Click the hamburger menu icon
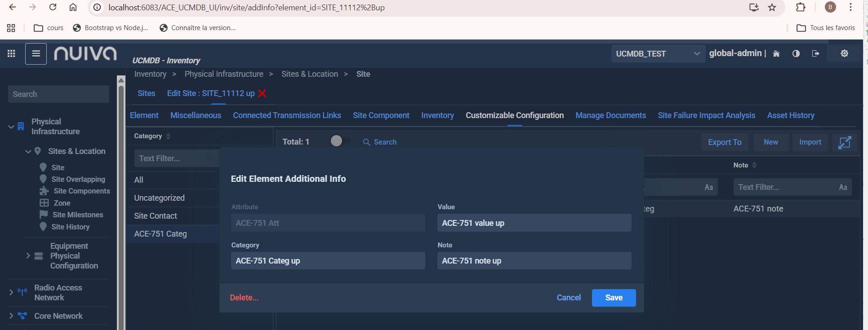The image size is (868, 330). pos(36,54)
